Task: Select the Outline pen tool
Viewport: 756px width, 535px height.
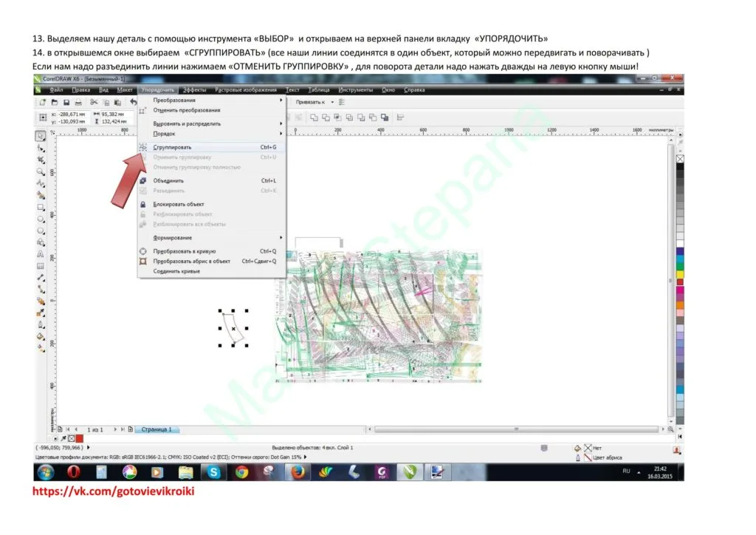Action: click(41, 324)
